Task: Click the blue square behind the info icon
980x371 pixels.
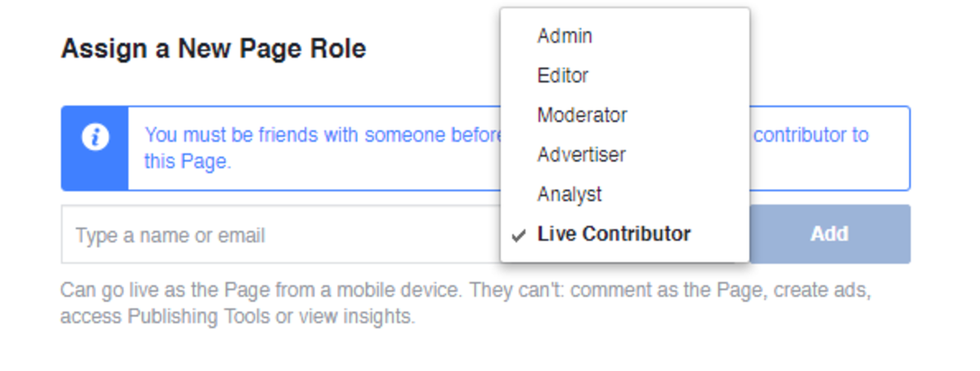Action: coord(95,148)
